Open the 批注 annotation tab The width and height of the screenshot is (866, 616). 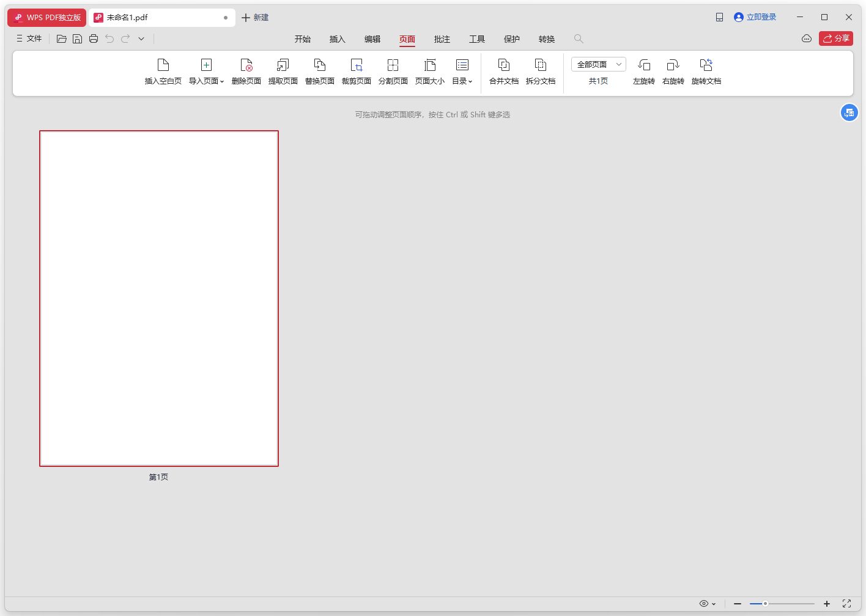point(442,38)
